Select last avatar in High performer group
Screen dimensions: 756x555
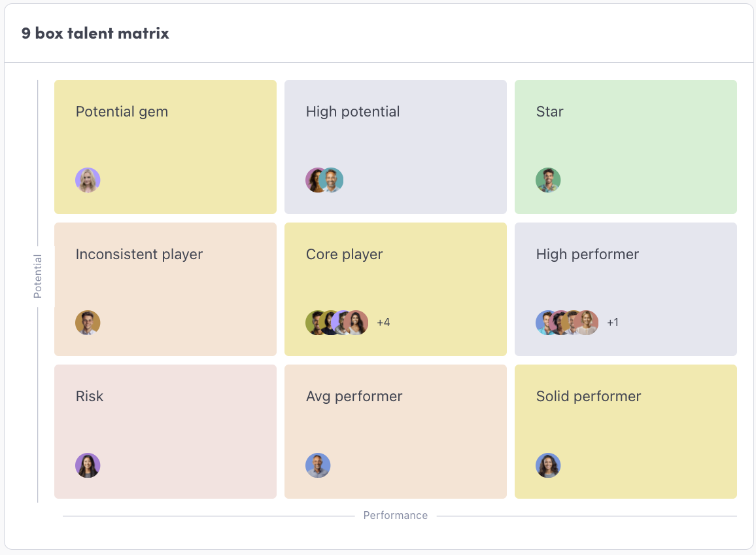pos(588,323)
